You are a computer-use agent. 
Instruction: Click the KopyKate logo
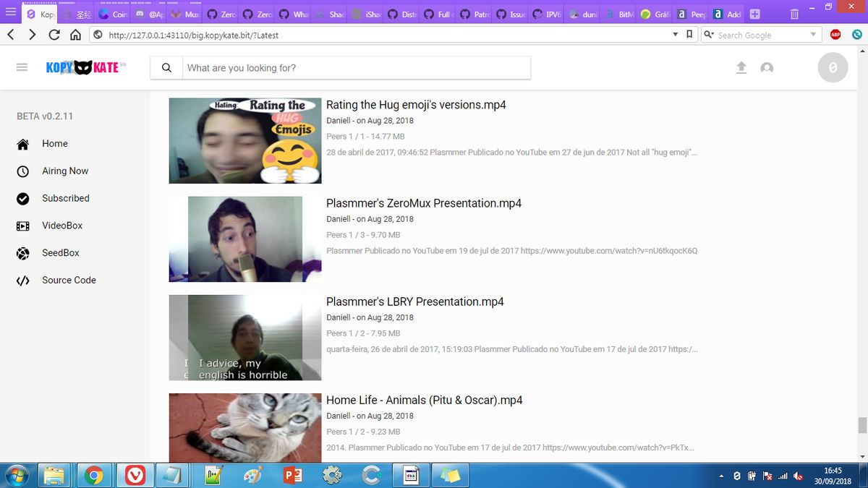[85, 67]
